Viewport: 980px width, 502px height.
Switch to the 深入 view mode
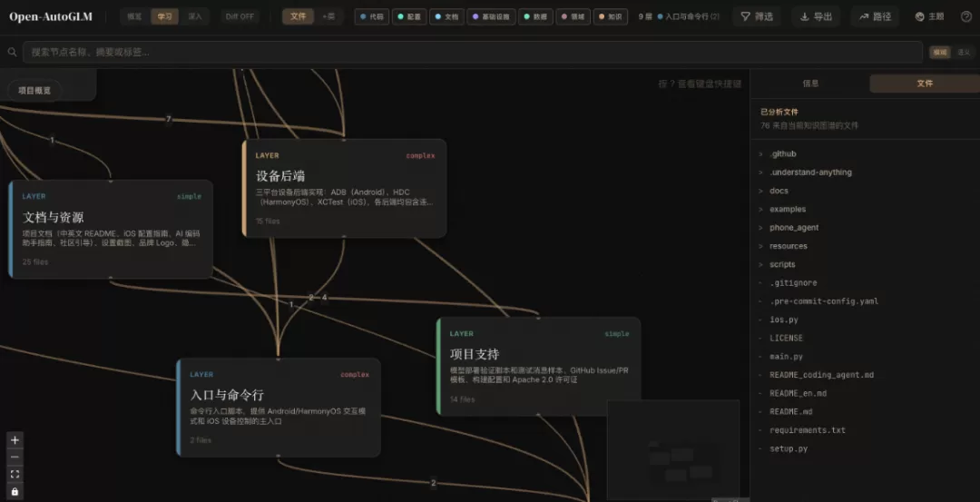pyautogui.click(x=195, y=17)
